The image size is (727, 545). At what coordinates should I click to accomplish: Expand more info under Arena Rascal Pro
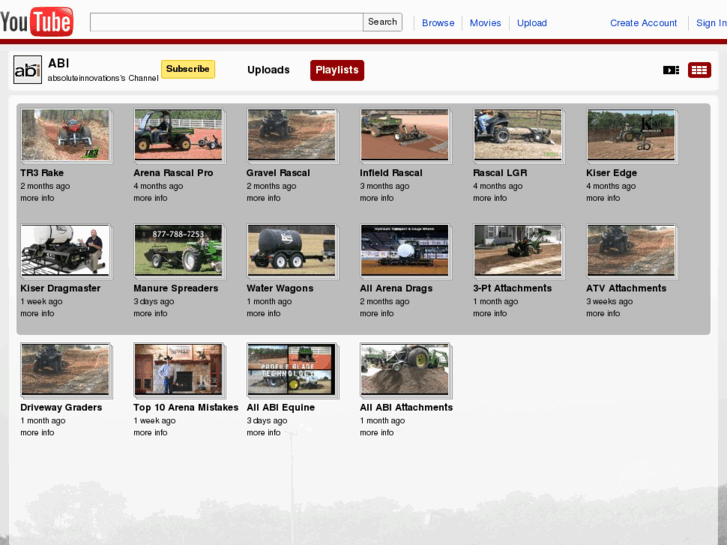(150, 198)
